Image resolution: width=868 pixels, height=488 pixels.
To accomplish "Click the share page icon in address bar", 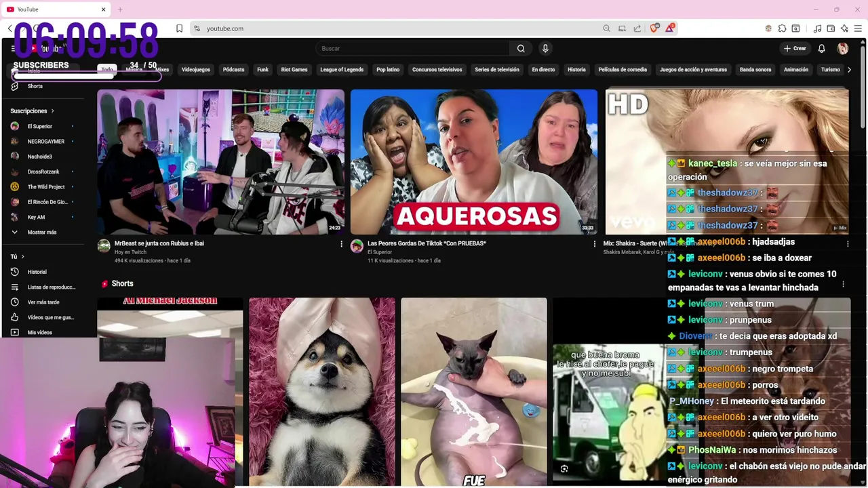I will (x=637, y=28).
